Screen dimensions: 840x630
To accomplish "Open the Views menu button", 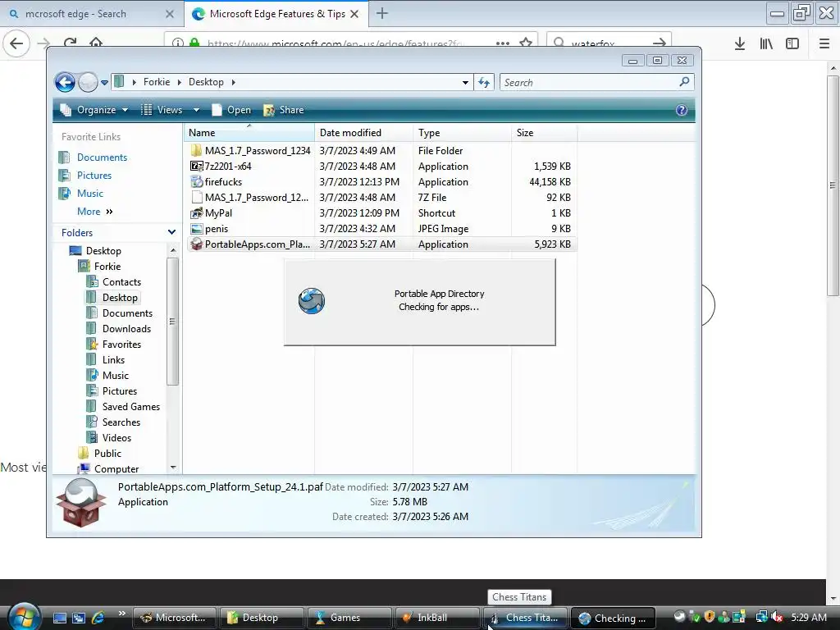I will coord(162,110).
